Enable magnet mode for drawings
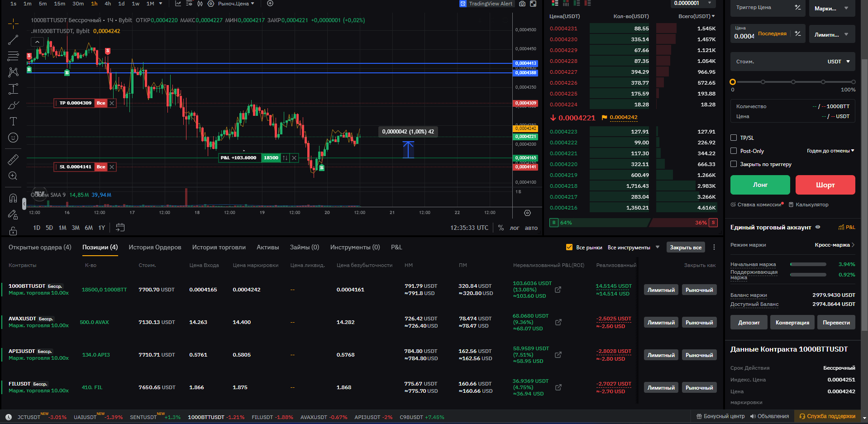This screenshot has height=424, width=868. (x=13, y=198)
